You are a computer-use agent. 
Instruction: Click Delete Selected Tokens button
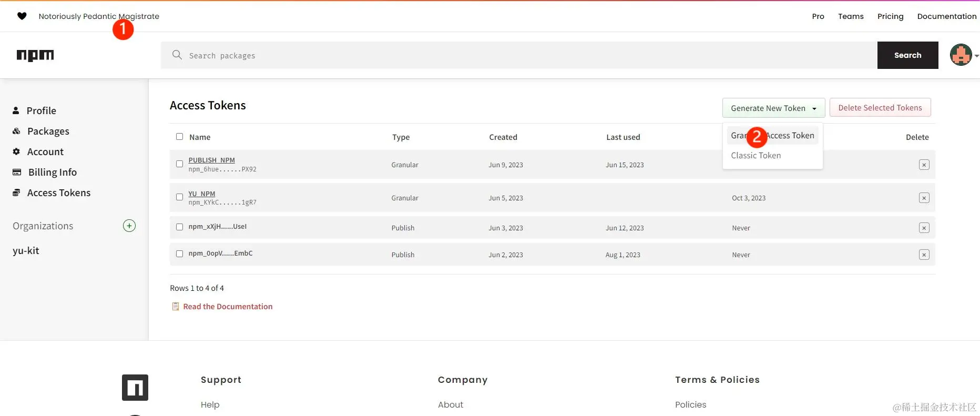[x=880, y=107]
